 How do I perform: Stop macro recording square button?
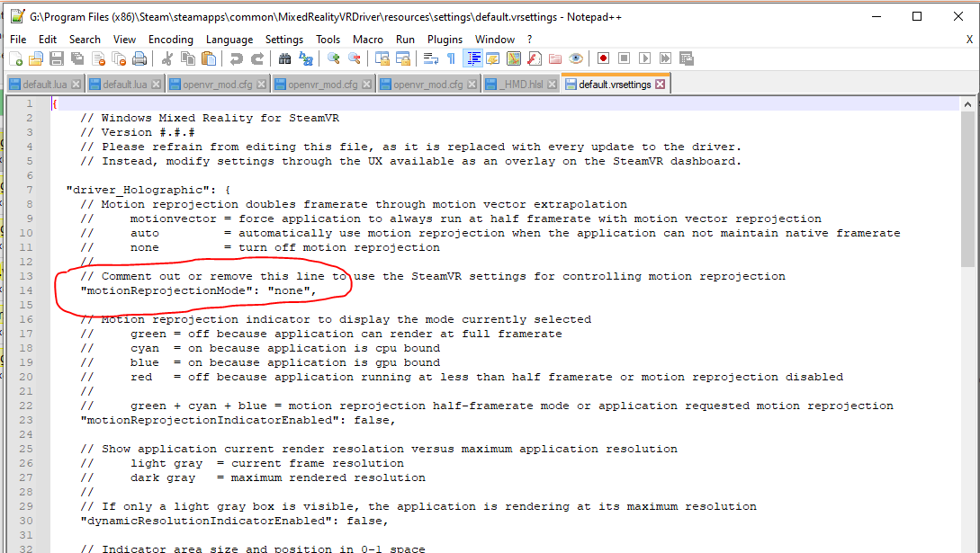[x=624, y=58]
